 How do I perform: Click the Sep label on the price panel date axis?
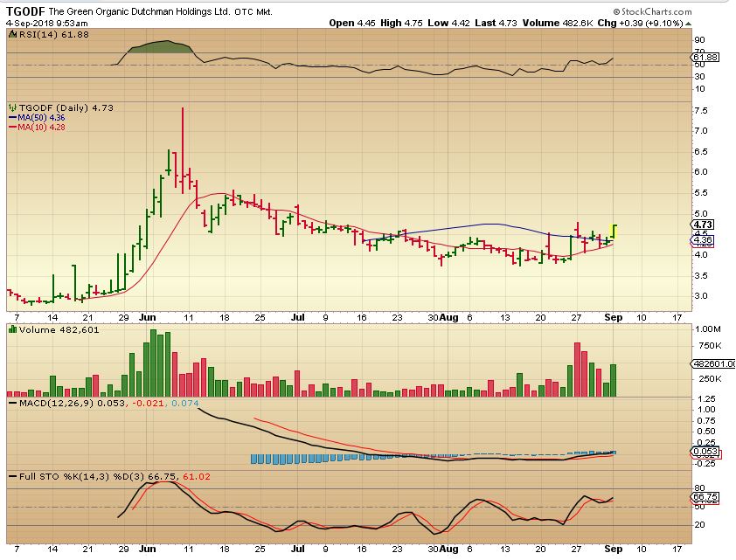click(x=614, y=317)
